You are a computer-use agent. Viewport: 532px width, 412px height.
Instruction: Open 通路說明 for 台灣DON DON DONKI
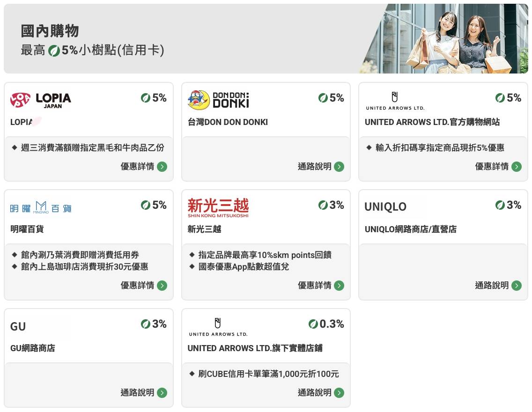(321, 167)
